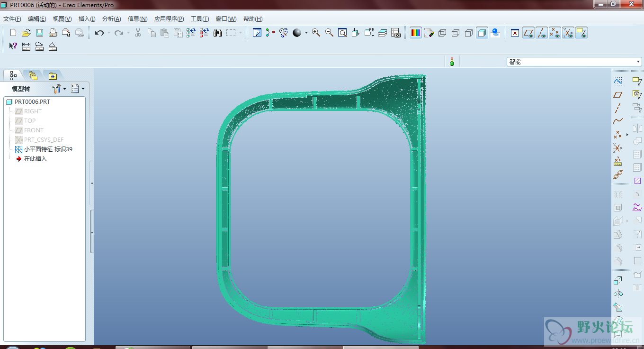Image resolution: width=644 pixels, height=349 pixels.
Task: Launch the view manager icon
Action: pyautogui.click(x=396, y=33)
